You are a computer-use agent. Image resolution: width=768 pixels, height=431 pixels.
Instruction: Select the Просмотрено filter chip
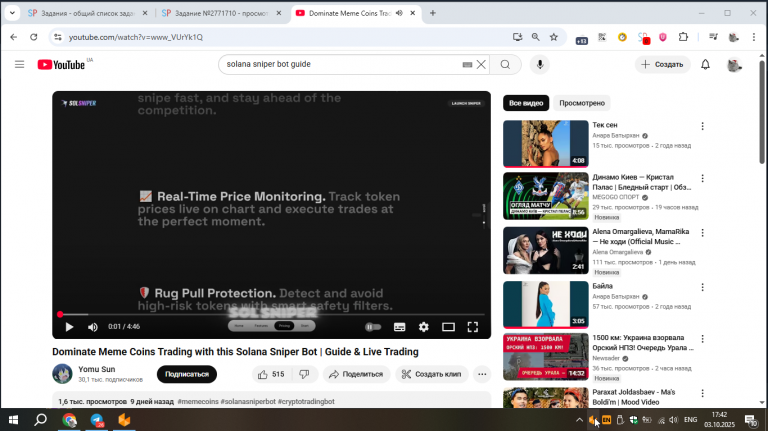[x=582, y=103]
